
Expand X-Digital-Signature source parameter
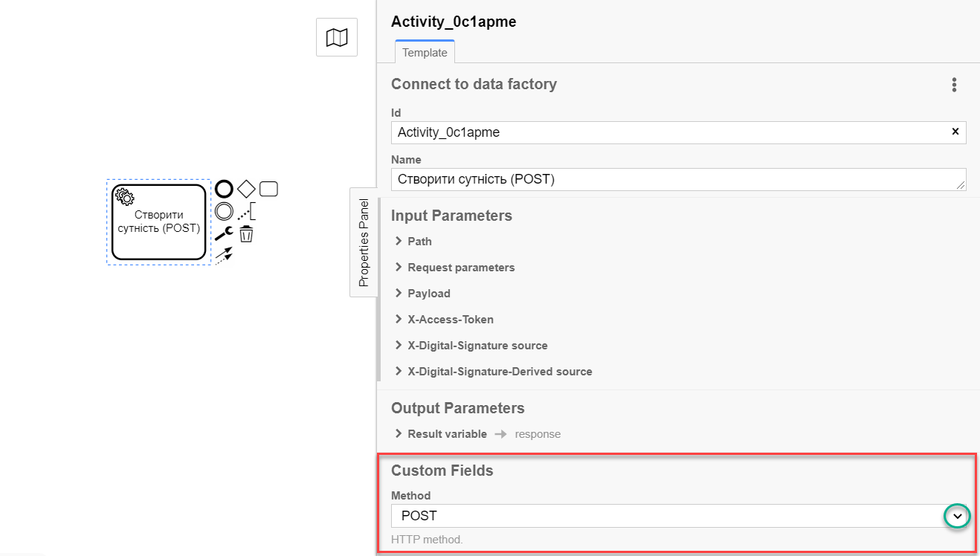[471, 346]
